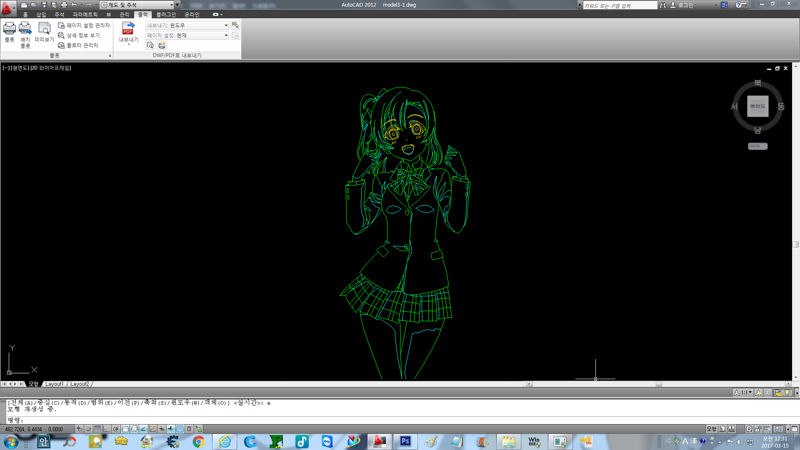Click View Details (상세 정보 보기)
This screenshot has width=800, height=450.
(79, 35)
